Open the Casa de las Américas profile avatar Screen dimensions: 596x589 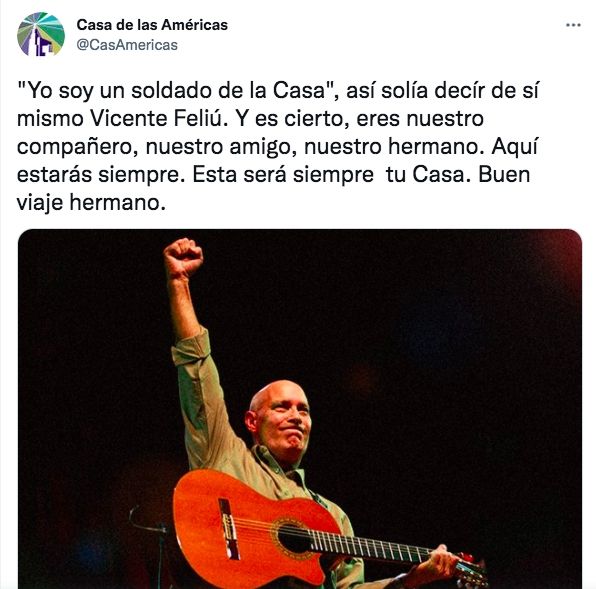pyautogui.click(x=41, y=34)
